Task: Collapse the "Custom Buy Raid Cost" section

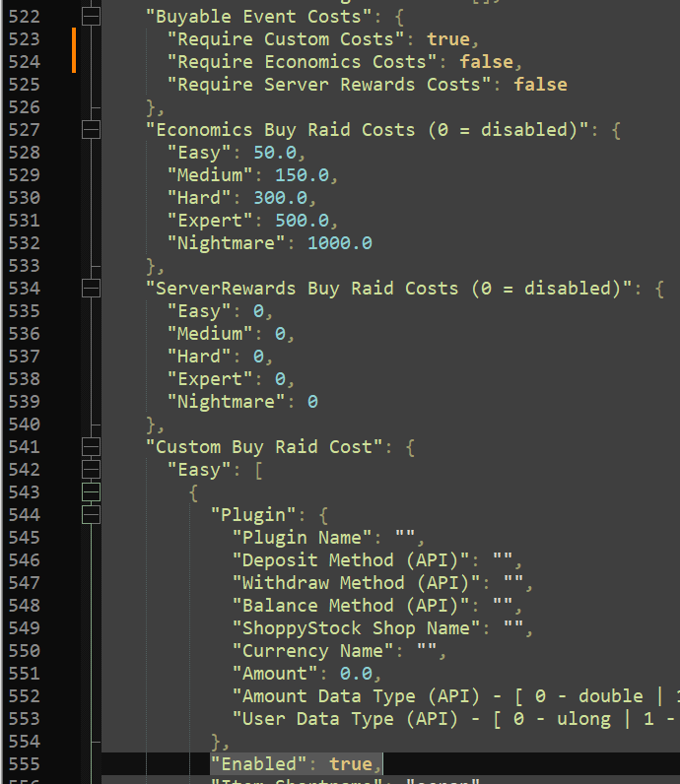Action: pos(91,447)
